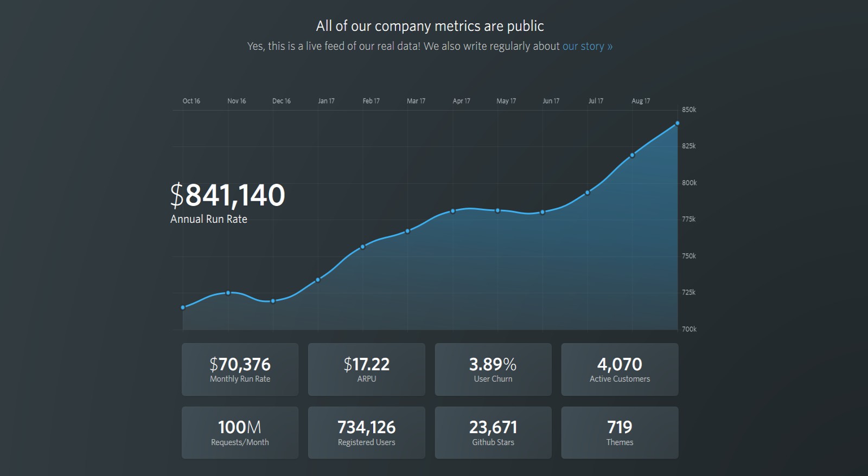Click the latest data point at chart end
Screen dimensions: 868x476
click(677, 123)
